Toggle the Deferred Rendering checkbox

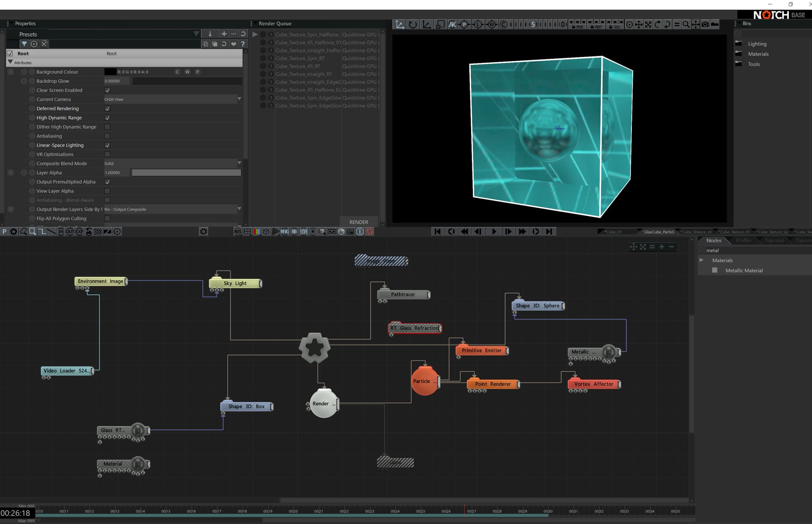[107, 109]
